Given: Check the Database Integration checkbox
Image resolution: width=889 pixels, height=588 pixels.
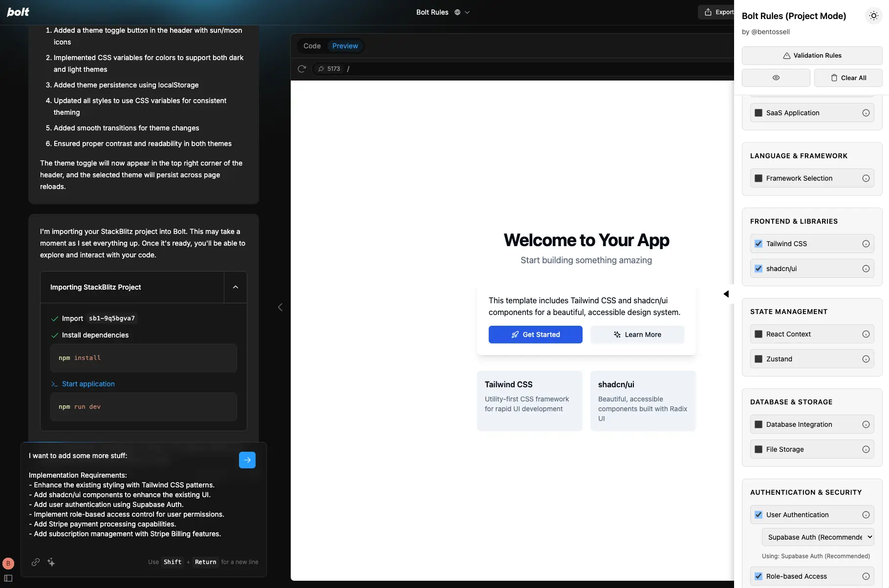Looking at the screenshot, I should tap(759, 424).
